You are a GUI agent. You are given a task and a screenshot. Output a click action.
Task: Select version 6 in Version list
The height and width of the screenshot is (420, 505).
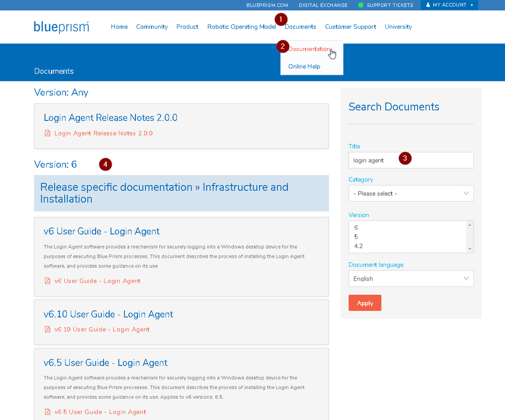click(356, 227)
